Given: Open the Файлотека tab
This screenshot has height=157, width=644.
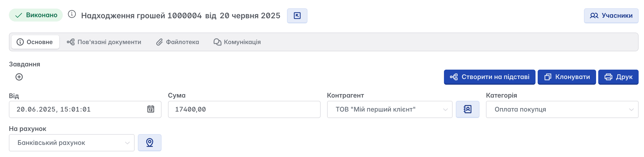Looking at the screenshot, I should click(178, 42).
